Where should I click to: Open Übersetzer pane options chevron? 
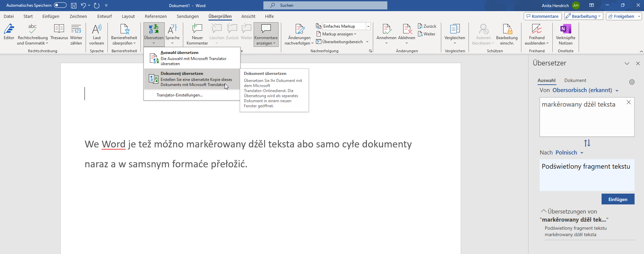(x=627, y=63)
